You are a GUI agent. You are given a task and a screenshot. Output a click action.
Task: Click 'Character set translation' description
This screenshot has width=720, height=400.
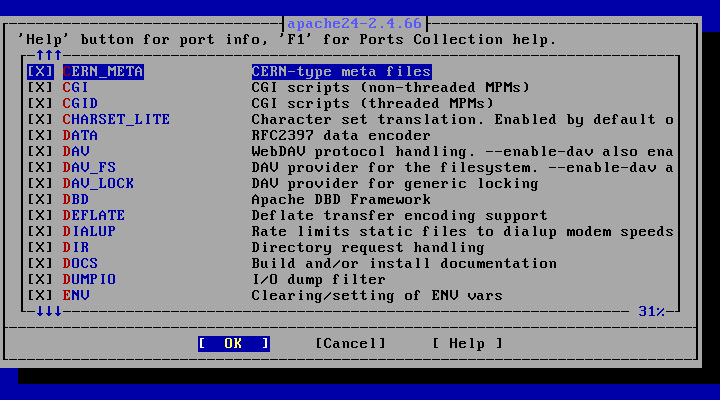pyautogui.click(x=462, y=120)
